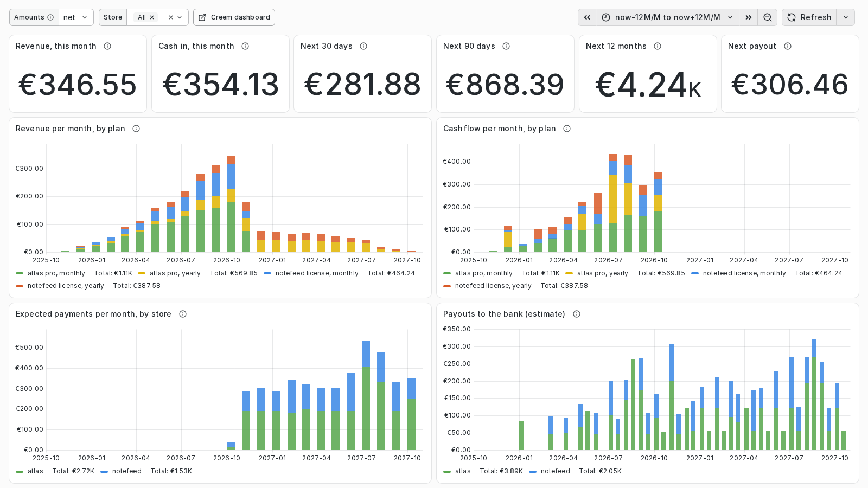Show info for Revenue, this month panel
This screenshot has height=488, width=868.
pyautogui.click(x=107, y=46)
